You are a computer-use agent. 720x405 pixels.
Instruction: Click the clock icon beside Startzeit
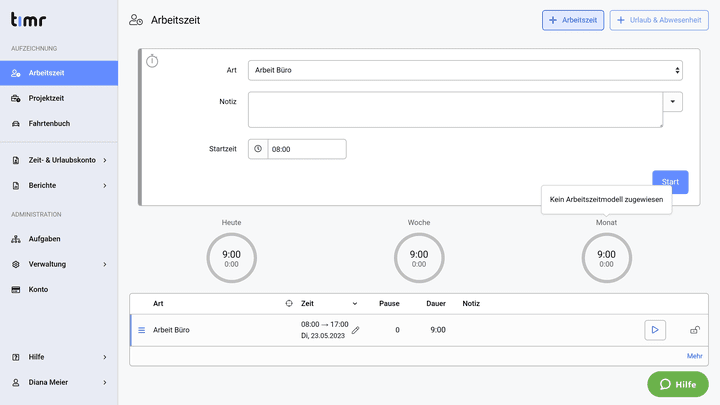coord(258,149)
